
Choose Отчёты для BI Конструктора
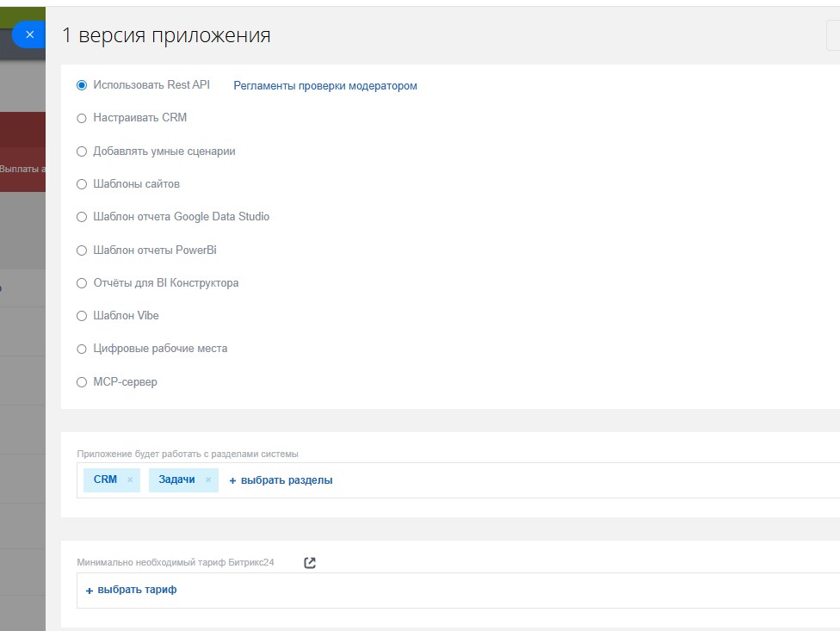(x=82, y=283)
